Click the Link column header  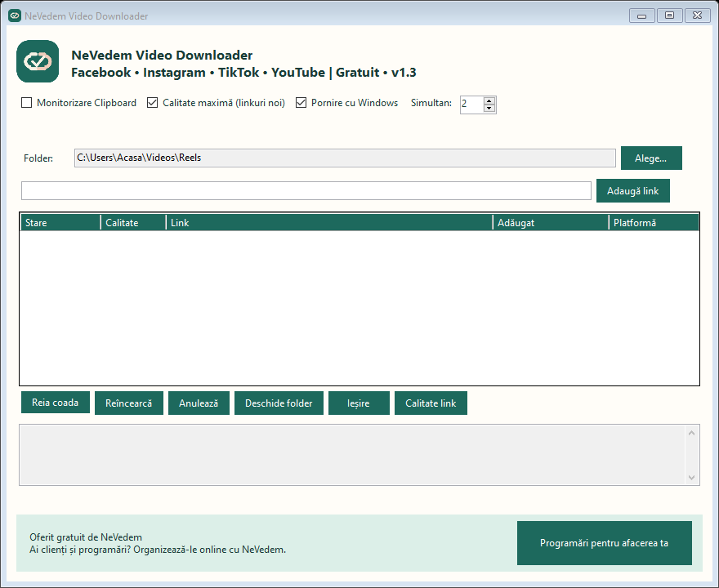point(329,223)
